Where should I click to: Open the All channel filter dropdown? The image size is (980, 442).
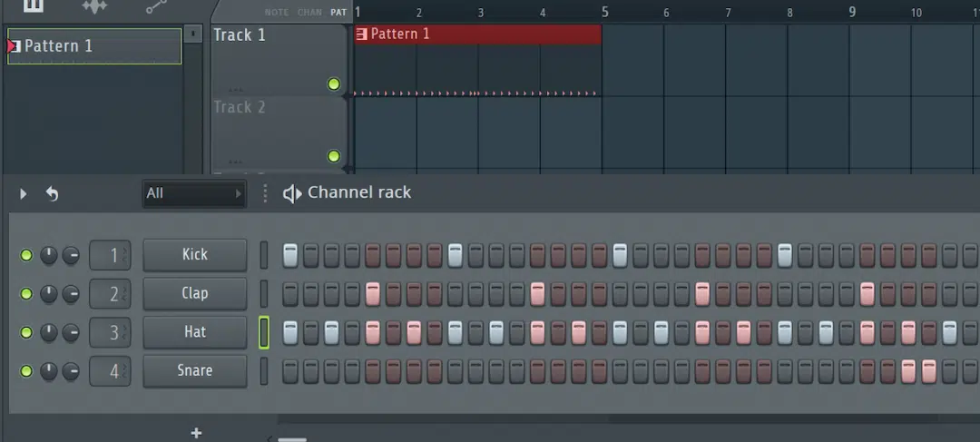194,193
